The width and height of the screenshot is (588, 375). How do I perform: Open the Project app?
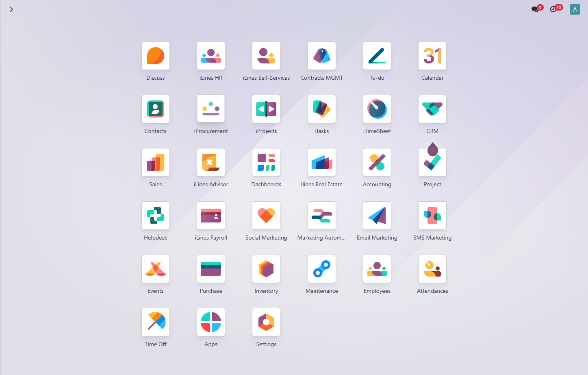coord(432,162)
